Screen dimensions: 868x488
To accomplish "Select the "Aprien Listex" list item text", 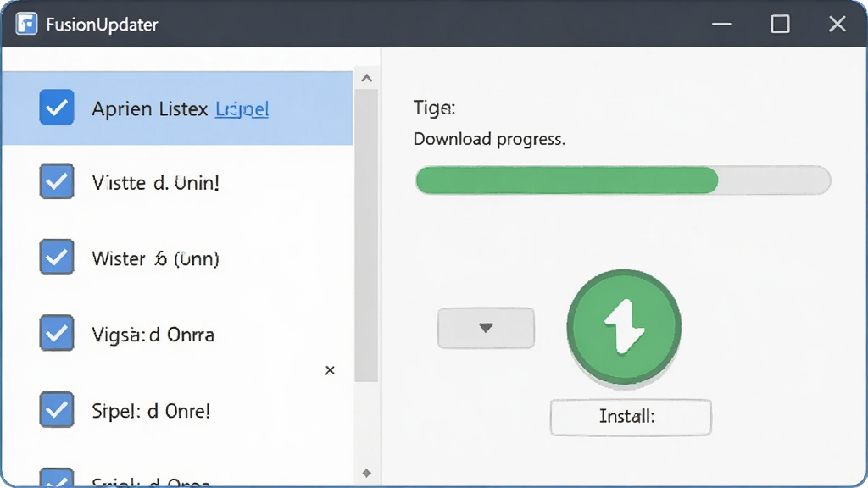I will pos(150,109).
